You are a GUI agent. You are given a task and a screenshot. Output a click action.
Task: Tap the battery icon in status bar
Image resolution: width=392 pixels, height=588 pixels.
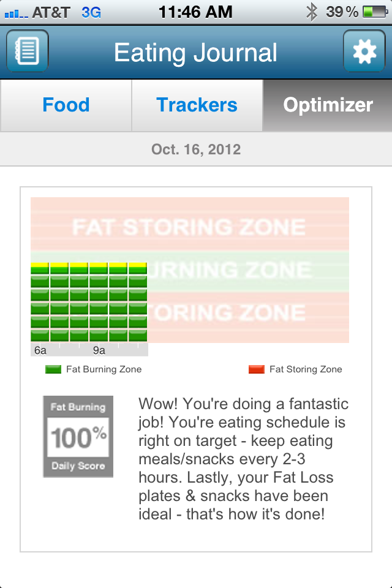pyautogui.click(x=373, y=12)
